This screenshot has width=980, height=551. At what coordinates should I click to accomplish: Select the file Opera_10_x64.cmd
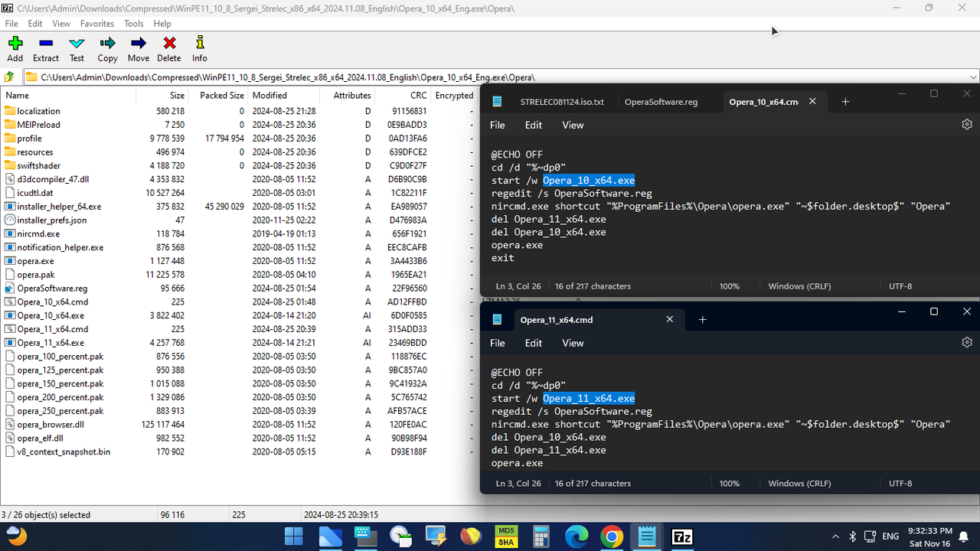(x=53, y=302)
